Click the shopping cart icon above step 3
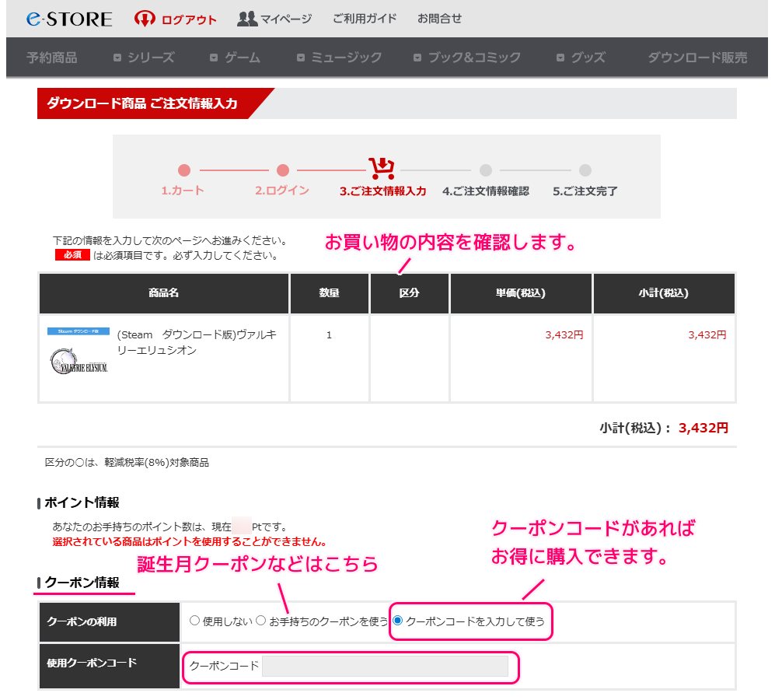Screen dimensions: 775x700 click(x=380, y=166)
